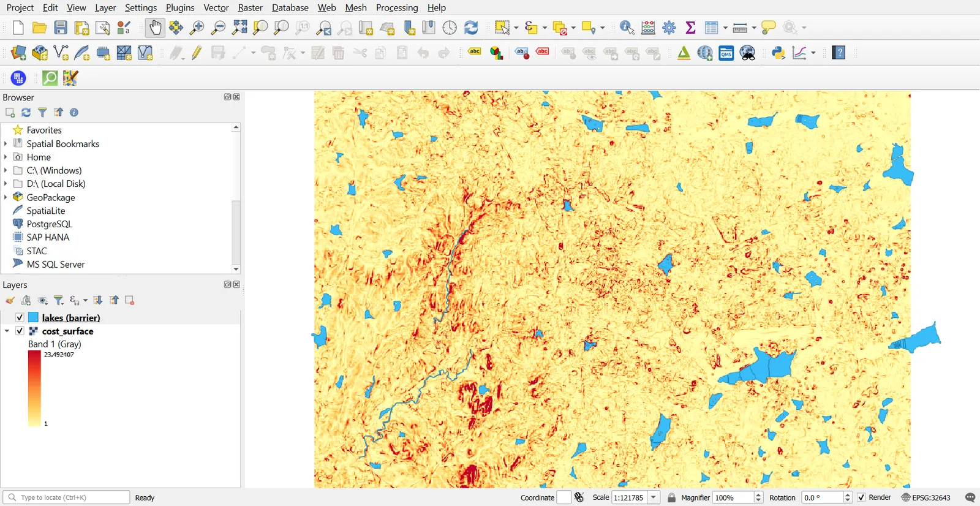Screen dimensions: 980x506
Task: Toggle mouse display extents icon near Coordinate
Action: pos(579,497)
